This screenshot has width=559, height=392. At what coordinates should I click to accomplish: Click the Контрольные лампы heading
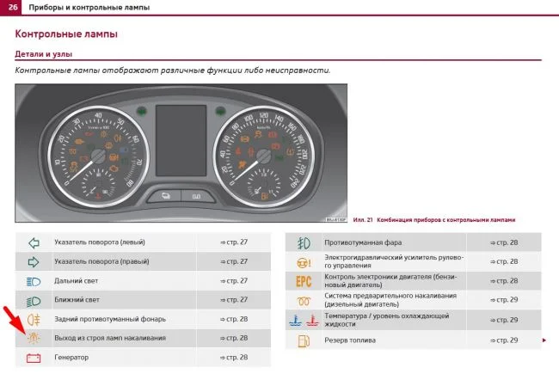click(66, 35)
